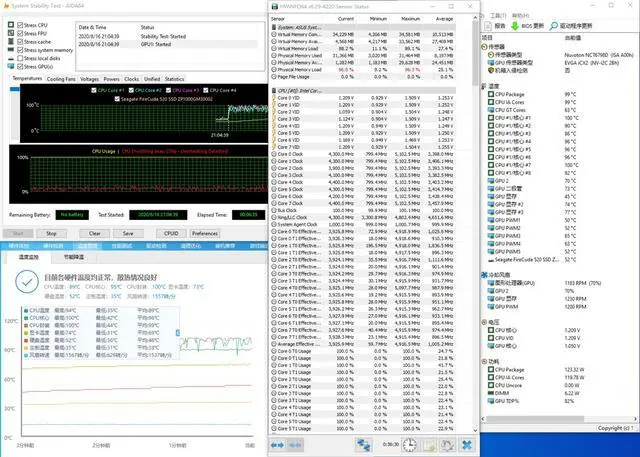Screen dimensions: 640x457
Task: Open the Statistics tab
Action: [x=174, y=79]
